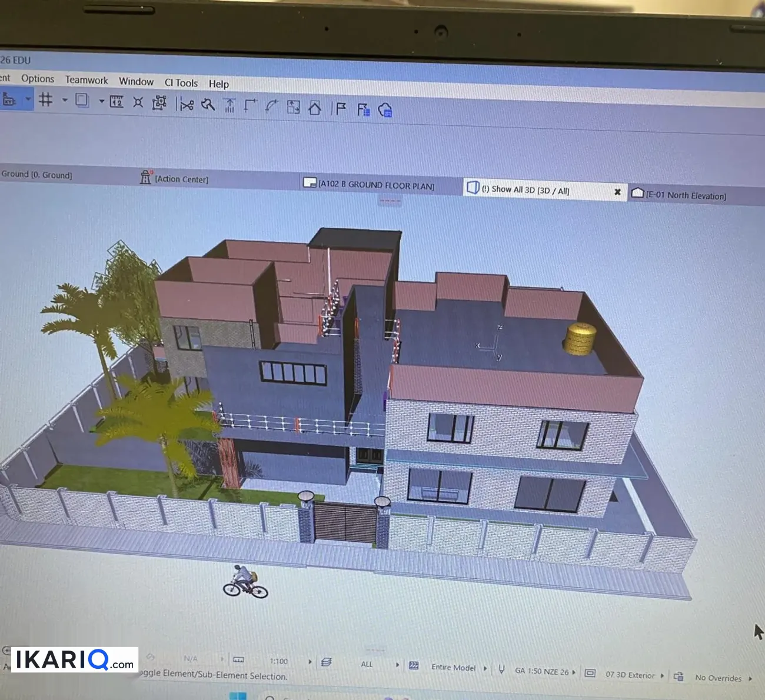
Task: Open the Help menu
Action: tap(219, 84)
